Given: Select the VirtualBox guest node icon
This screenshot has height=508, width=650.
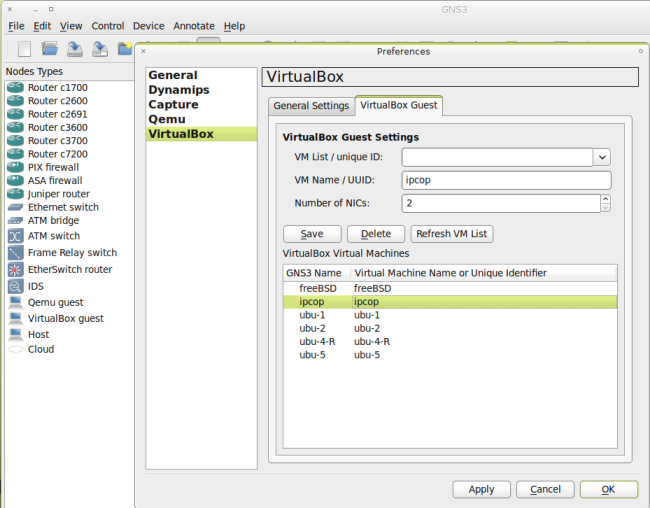Looking at the screenshot, I should tap(15, 318).
